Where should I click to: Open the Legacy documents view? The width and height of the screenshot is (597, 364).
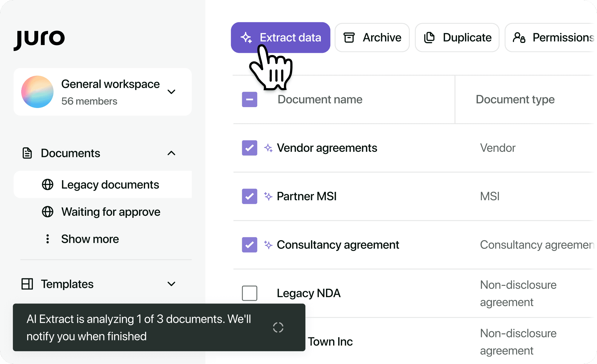click(x=110, y=185)
